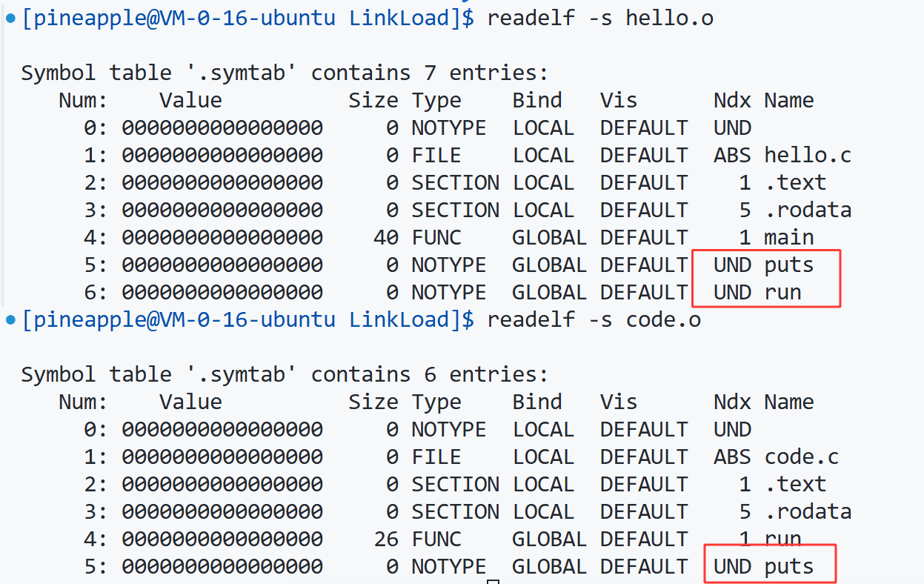Click the blue dot beside the code.o command

pos(10,321)
